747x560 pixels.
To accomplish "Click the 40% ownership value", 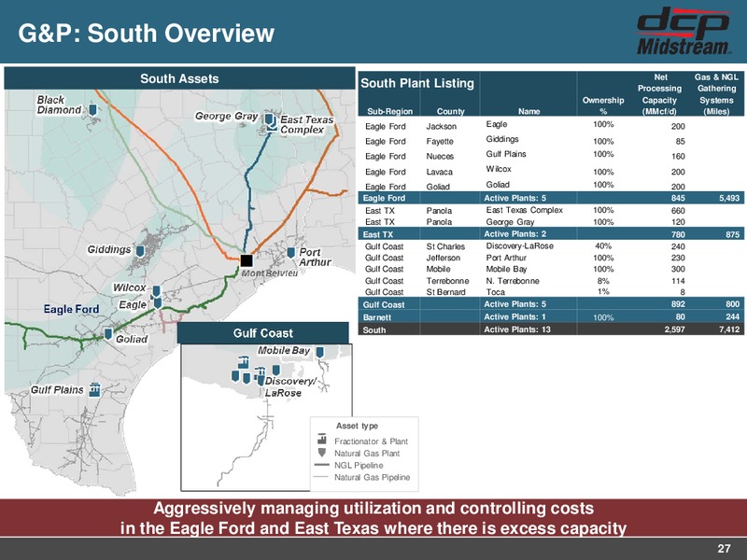I will coord(603,245).
